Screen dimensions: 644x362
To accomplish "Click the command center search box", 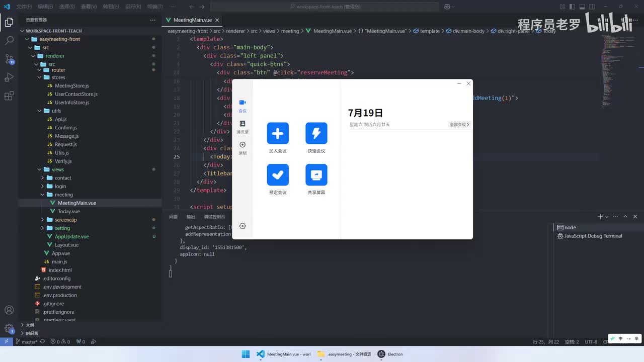I will [x=325, y=7].
